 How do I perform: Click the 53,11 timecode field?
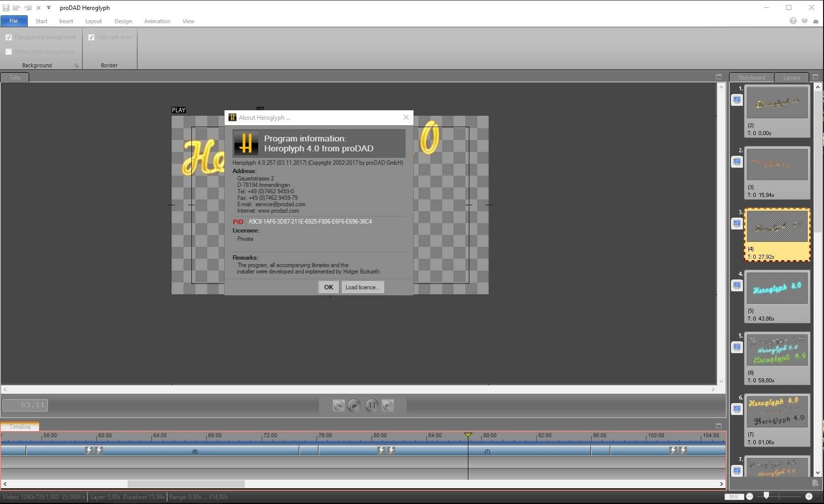(25, 405)
